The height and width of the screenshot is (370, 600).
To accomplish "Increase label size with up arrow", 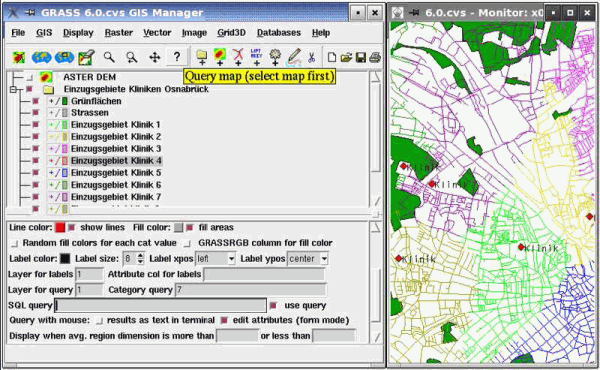I will tap(140, 256).
